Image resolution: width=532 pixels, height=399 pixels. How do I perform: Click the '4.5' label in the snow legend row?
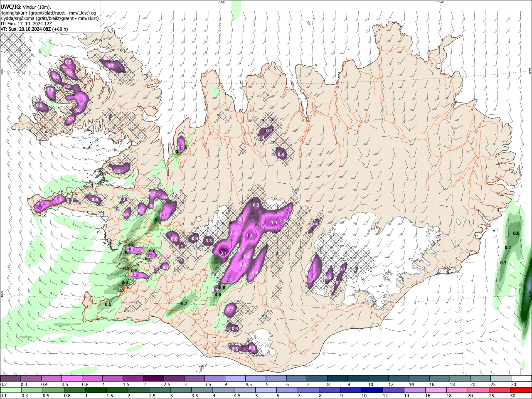[249, 384]
